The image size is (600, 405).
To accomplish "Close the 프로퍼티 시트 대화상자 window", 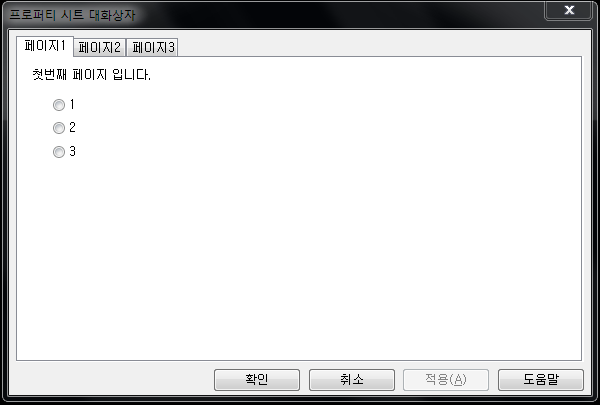I will point(569,10).
